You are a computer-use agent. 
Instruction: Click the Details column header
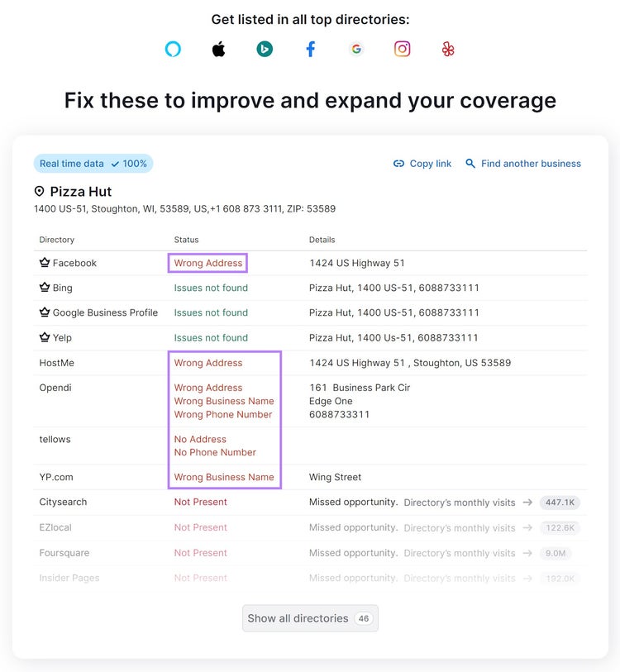(322, 240)
